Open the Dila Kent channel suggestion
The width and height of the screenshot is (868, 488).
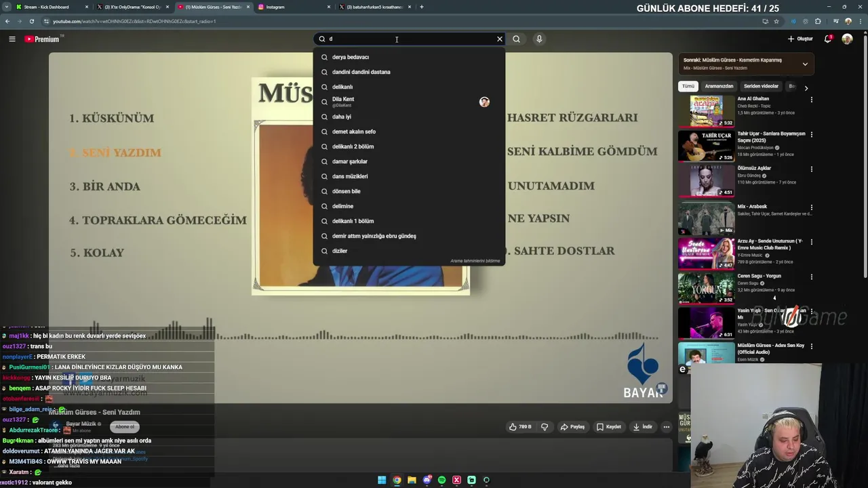pos(410,102)
